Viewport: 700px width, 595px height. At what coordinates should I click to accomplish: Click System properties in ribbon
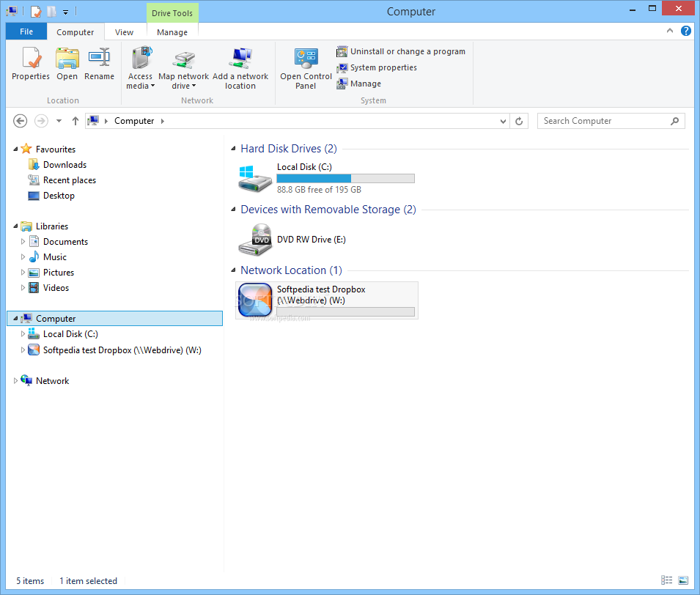[377, 67]
